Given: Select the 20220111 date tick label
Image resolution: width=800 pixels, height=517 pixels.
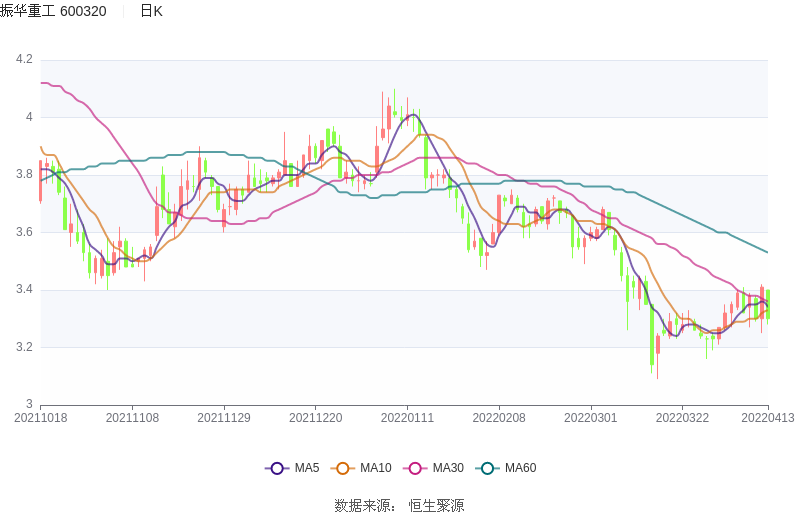Looking at the screenshot, I should 407,418.
